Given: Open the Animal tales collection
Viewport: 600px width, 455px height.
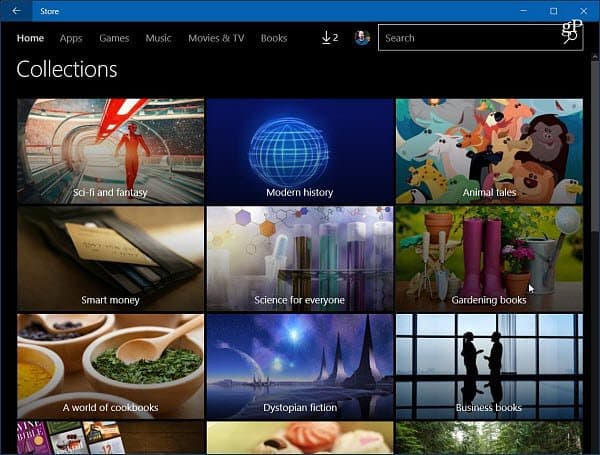Looking at the screenshot, I should click(489, 151).
